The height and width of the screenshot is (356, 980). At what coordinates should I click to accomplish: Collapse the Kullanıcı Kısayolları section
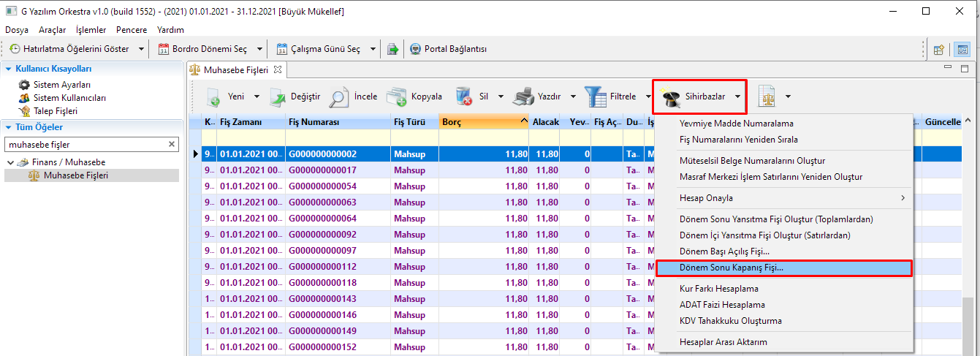(9, 69)
